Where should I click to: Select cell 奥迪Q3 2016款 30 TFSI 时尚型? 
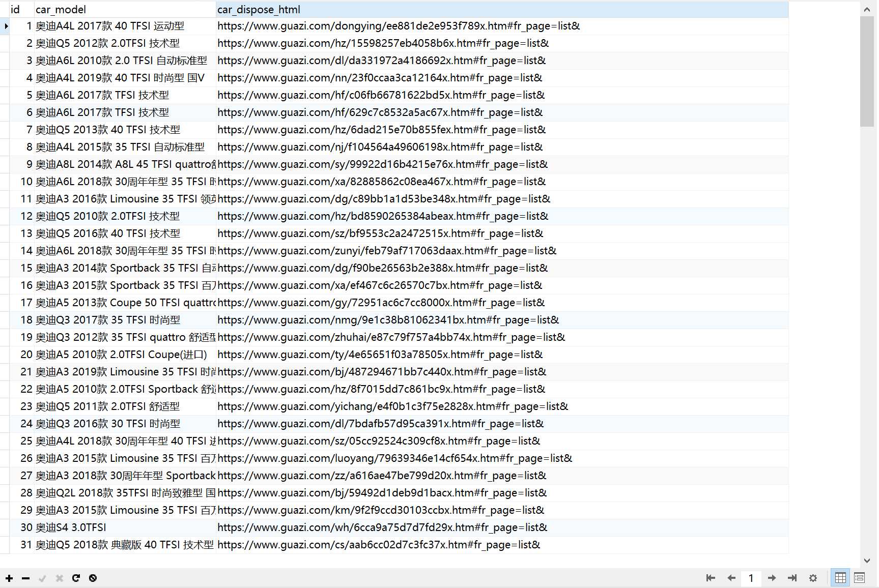click(x=125, y=424)
